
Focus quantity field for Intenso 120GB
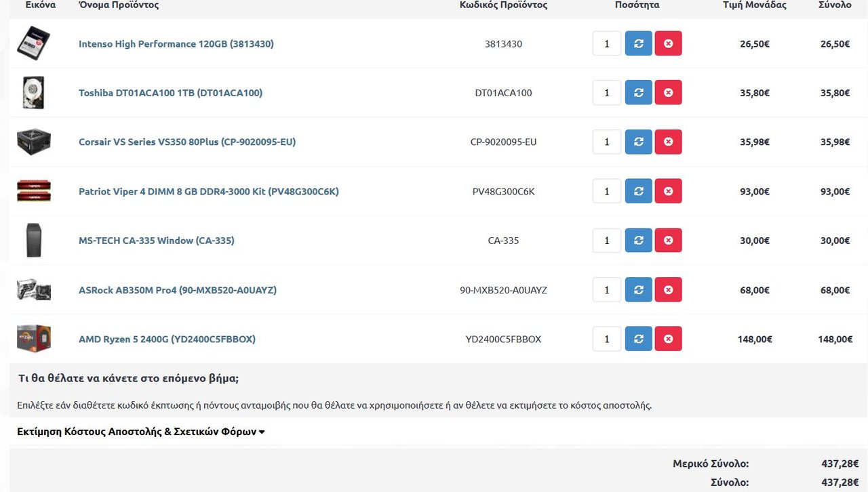607,43
